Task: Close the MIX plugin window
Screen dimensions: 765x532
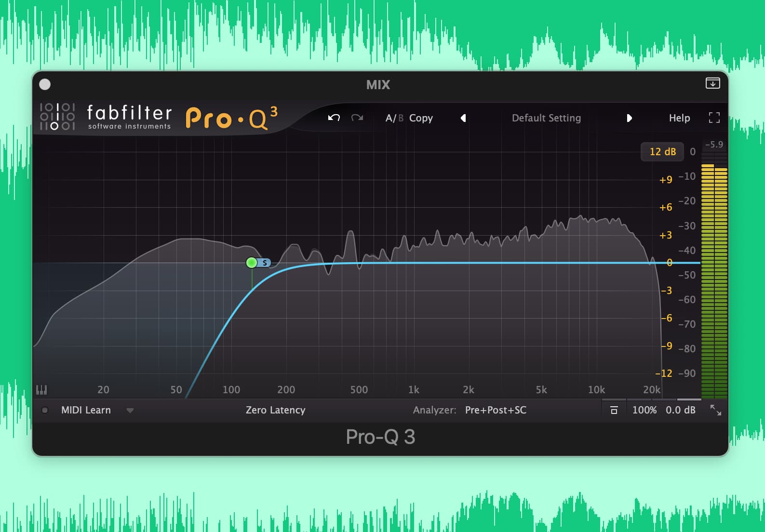Action: [x=45, y=84]
